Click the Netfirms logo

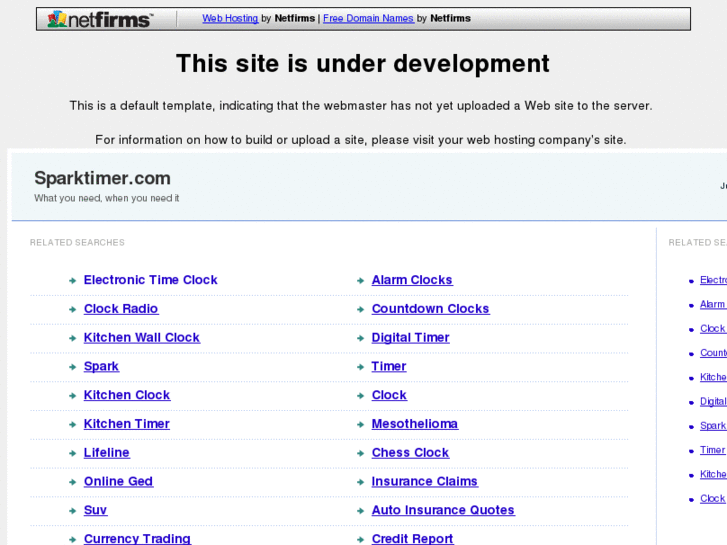99,19
